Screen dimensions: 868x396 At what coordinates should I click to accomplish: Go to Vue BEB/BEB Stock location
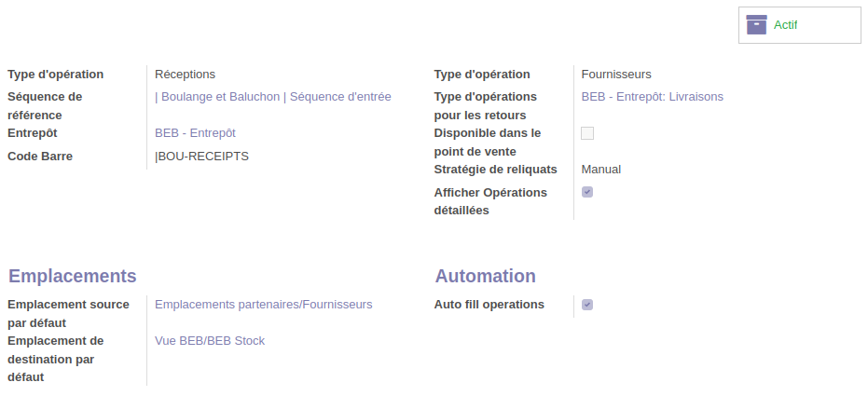point(210,341)
